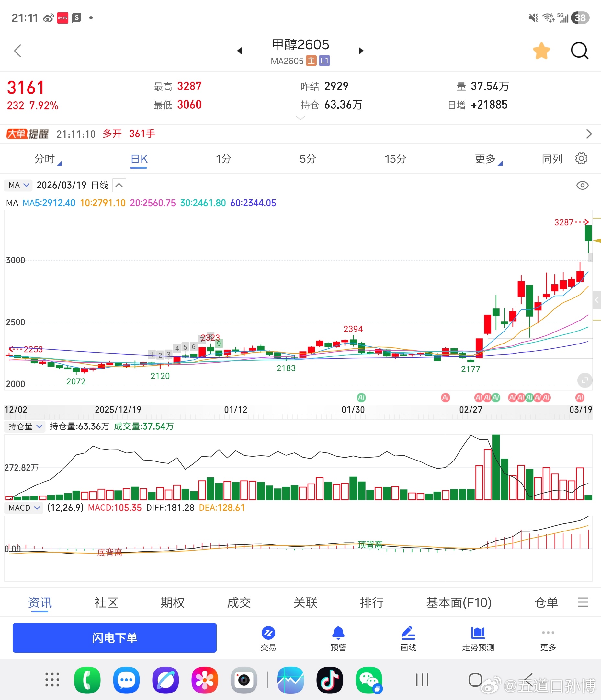Open the MA indicator dropdown
The width and height of the screenshot is (601, 700).
tap(18, 185)
